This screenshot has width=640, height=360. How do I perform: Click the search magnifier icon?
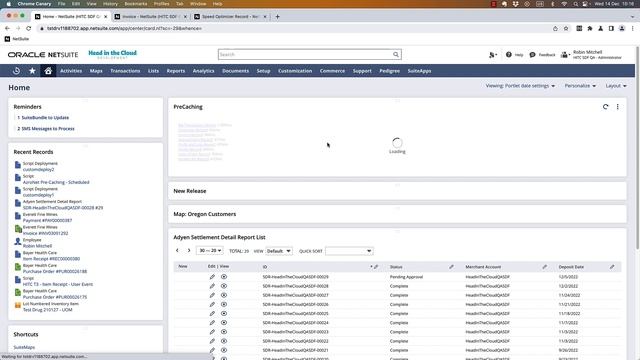(x=396, y=54)
